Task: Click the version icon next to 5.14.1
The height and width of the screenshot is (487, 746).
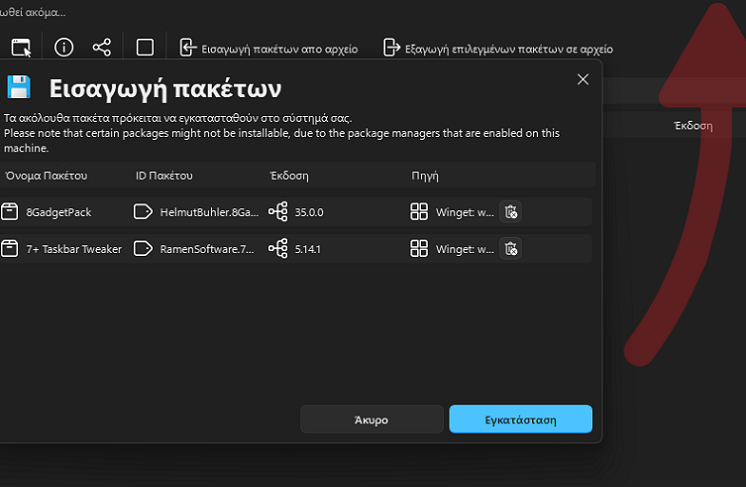Action: [x=278, y=248]
